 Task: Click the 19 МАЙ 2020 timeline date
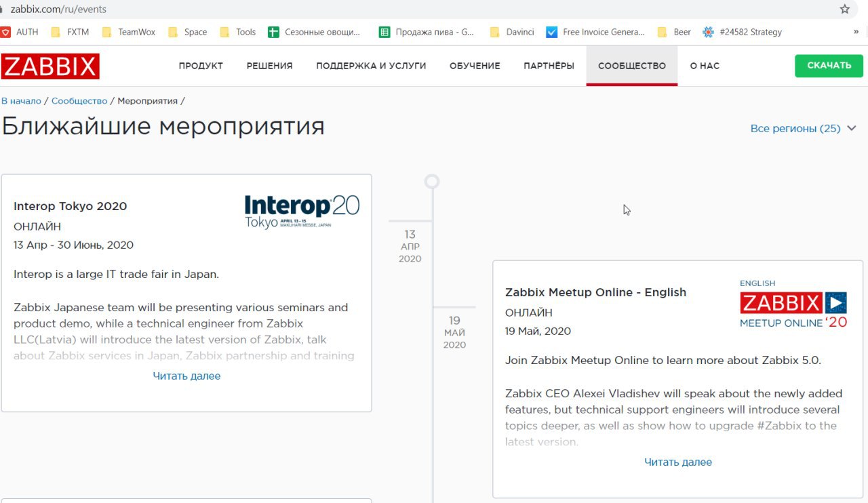coord(454,332)
